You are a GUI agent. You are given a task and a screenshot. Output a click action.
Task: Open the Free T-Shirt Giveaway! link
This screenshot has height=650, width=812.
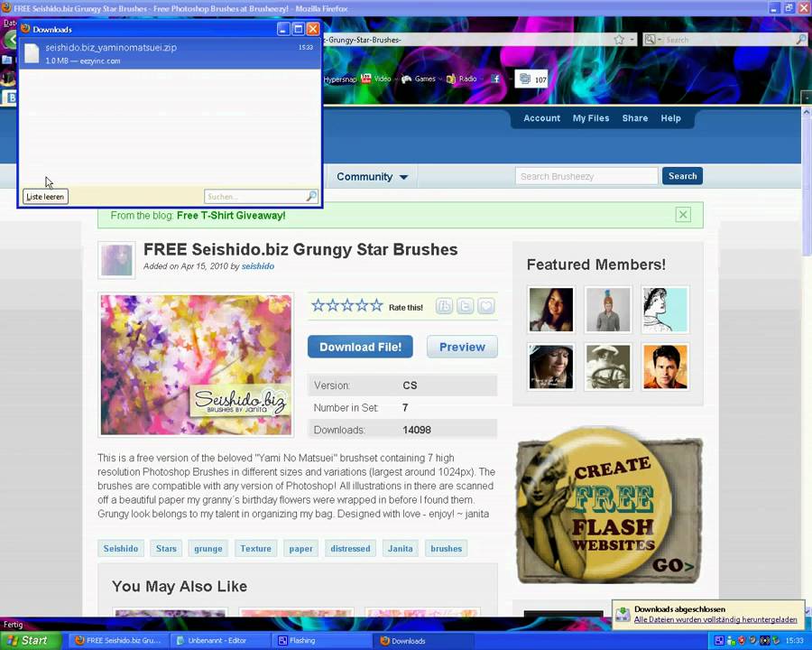pyautogui.click(x=231, y=216)
